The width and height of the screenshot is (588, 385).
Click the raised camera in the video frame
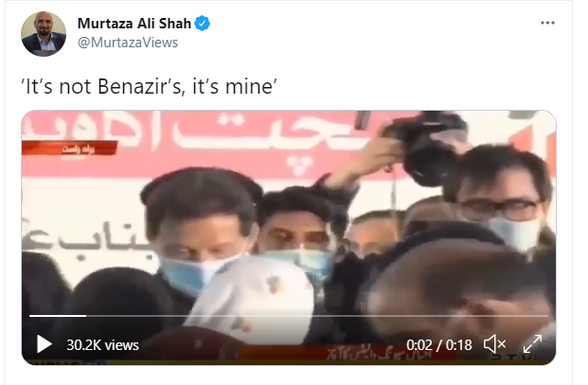pos(426,148)
